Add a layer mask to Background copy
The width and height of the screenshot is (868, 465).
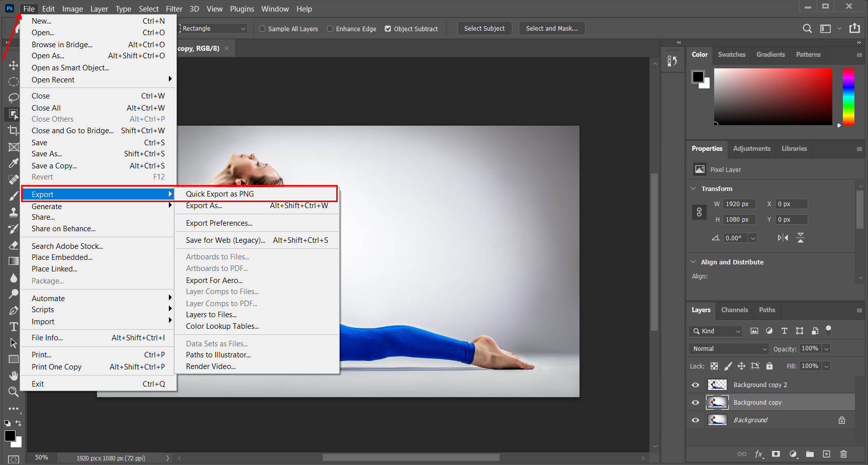pos(777,454)
